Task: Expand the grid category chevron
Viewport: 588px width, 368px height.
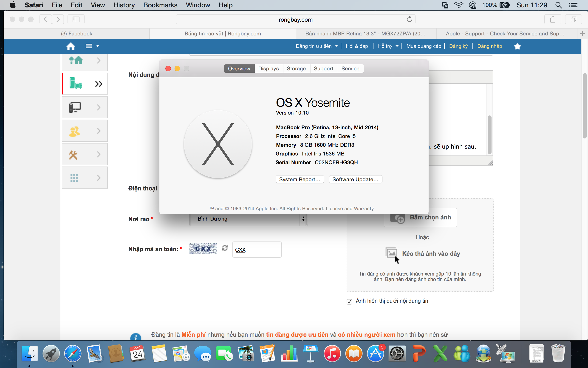Action: (x=99, y=178)
